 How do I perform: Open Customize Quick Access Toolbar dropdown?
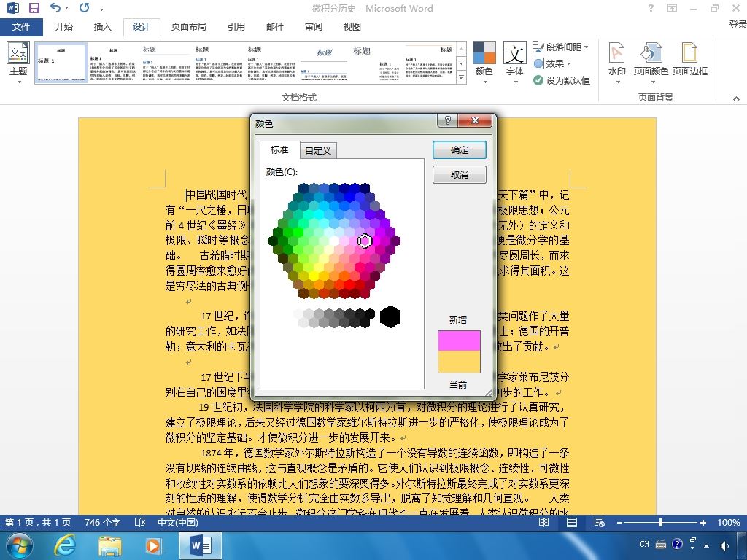[101, 8]
